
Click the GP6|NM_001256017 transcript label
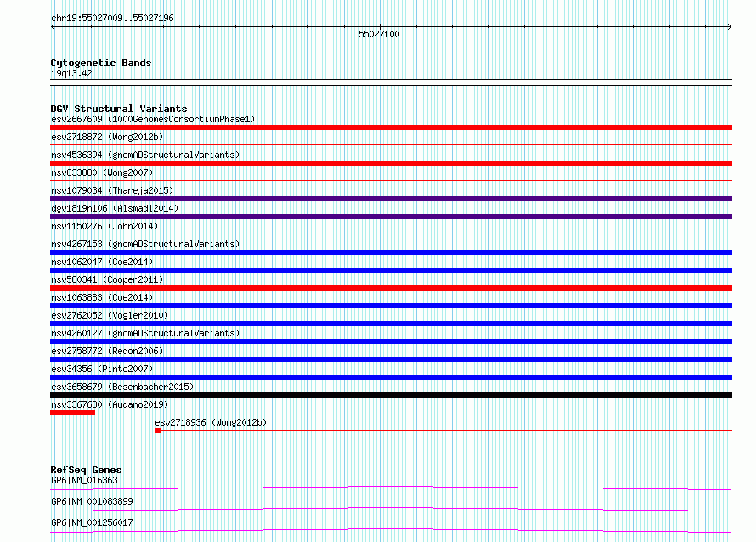tap(92, 522)
